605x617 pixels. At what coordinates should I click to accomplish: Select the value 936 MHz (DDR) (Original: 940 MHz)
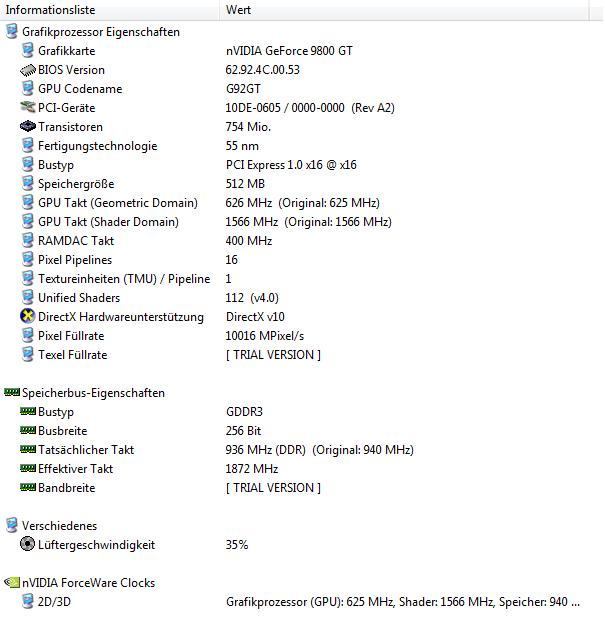pos(319,450)
